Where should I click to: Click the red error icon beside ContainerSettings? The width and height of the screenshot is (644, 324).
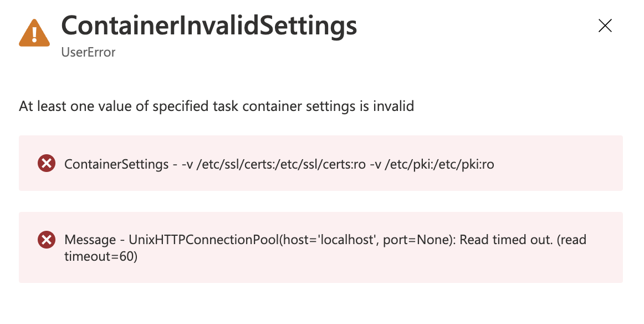pyautogui.click(x=47, y=163)
